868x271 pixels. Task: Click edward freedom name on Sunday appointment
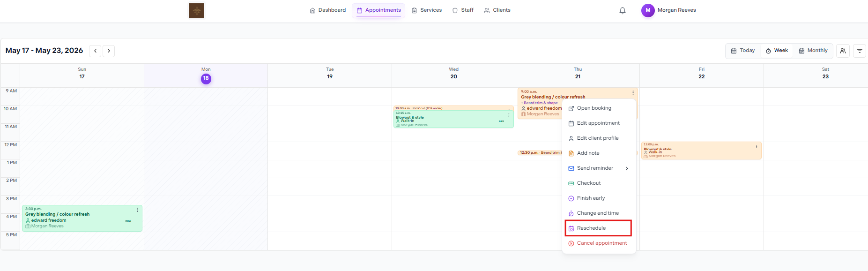coord(49,220)
